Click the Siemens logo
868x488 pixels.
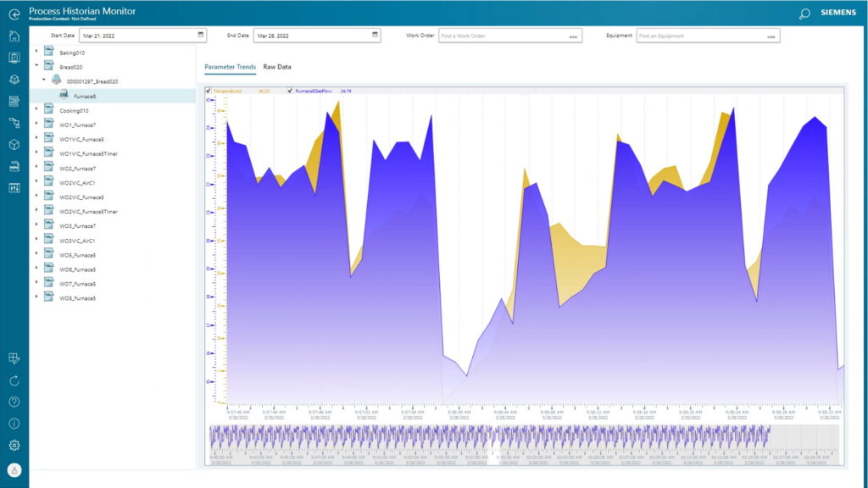(838, 12)
